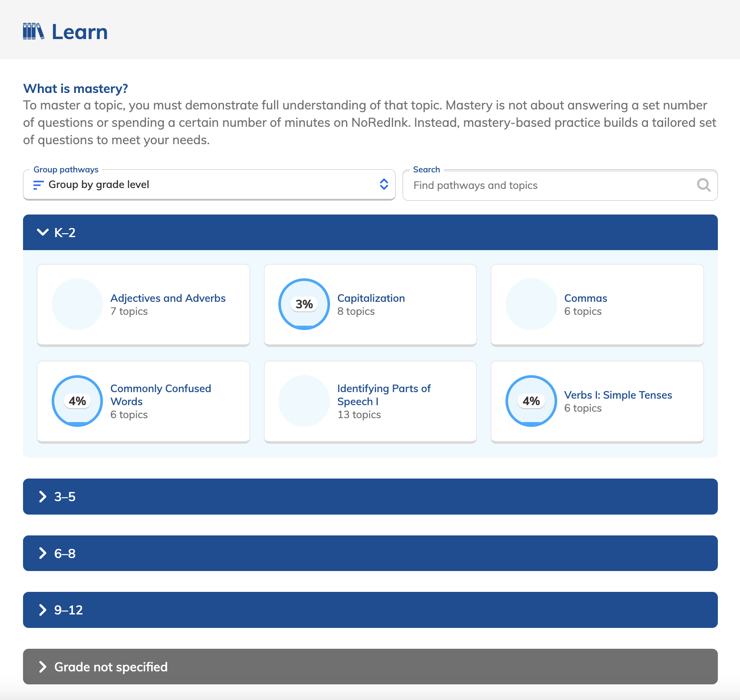The height and width of the screenshot is (700, 740).
Task: Click the Learn page title
Action: [80, 32]
